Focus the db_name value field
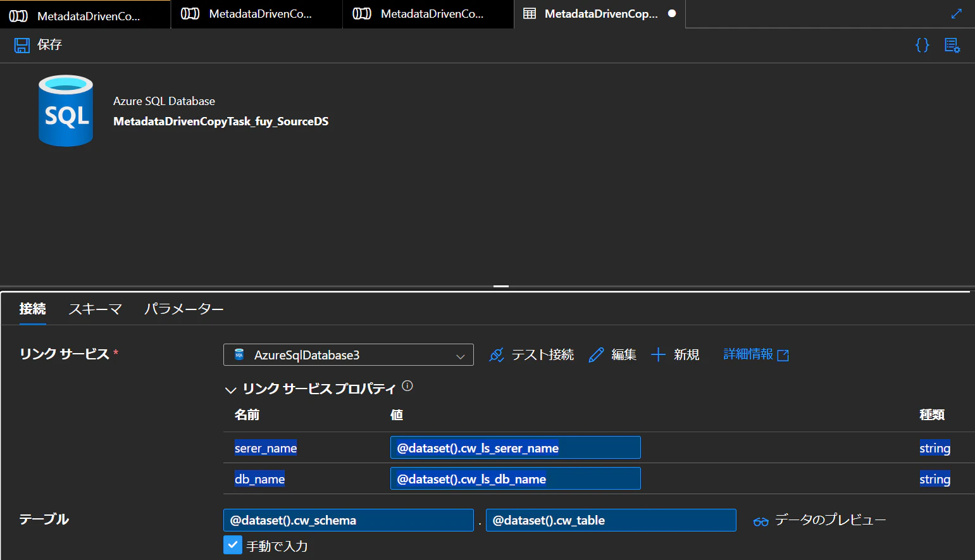Viewport: 975px width, 560px height. point(516,478)
